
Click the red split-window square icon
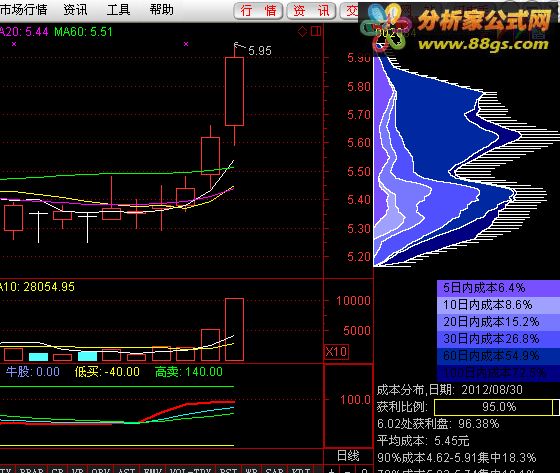(x=316, y=31)
